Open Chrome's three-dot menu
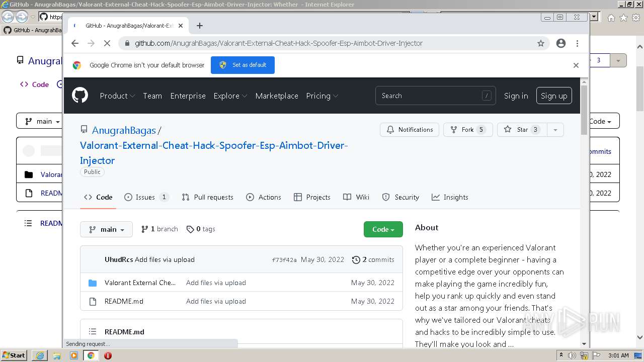 click(577, 43)
